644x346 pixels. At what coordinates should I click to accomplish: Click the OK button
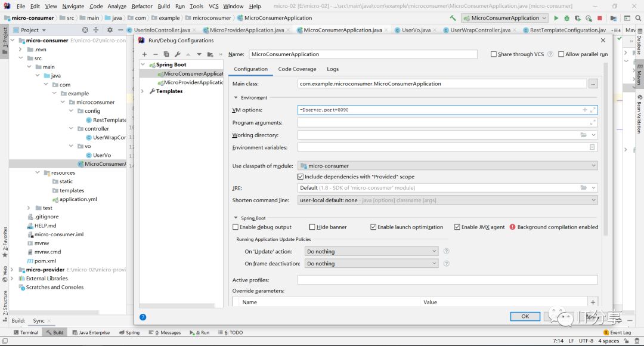coord(525,316)
